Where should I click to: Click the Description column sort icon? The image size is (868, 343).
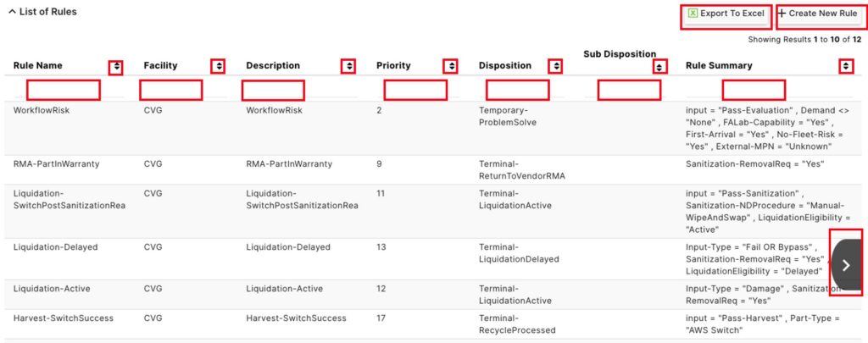[348, 66]
